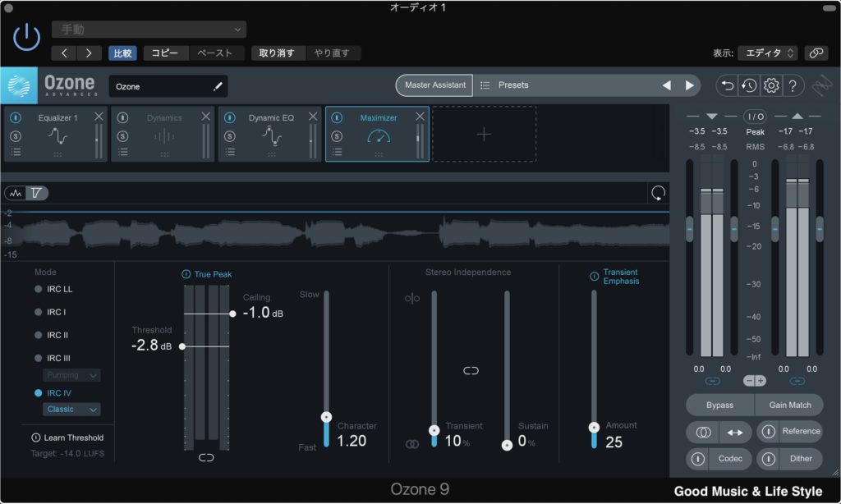Image resolution: width=841 pixels, height=504 pixels.
Task: Select the Maximizer module
Action: 377,134
